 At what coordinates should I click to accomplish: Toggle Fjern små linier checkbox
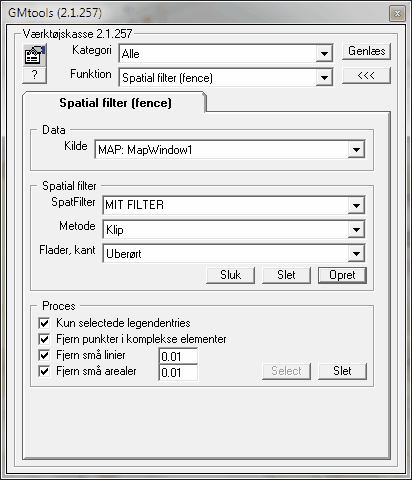coord(44,355)
